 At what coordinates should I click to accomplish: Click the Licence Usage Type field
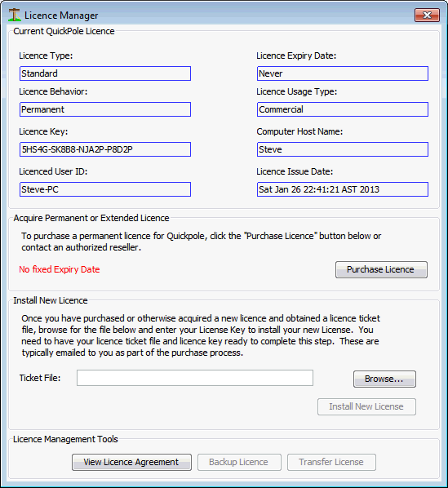[343, 109]
